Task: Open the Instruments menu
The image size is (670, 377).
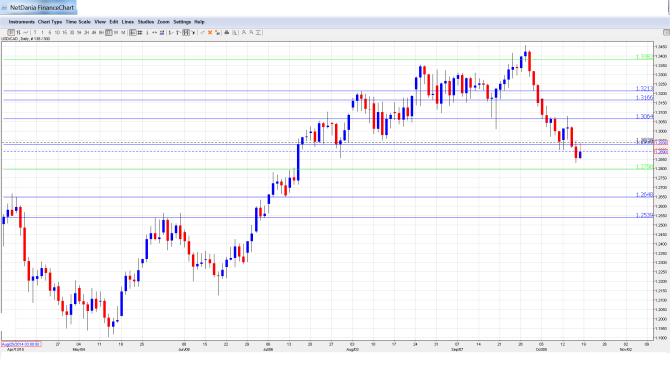Action: 21,22
